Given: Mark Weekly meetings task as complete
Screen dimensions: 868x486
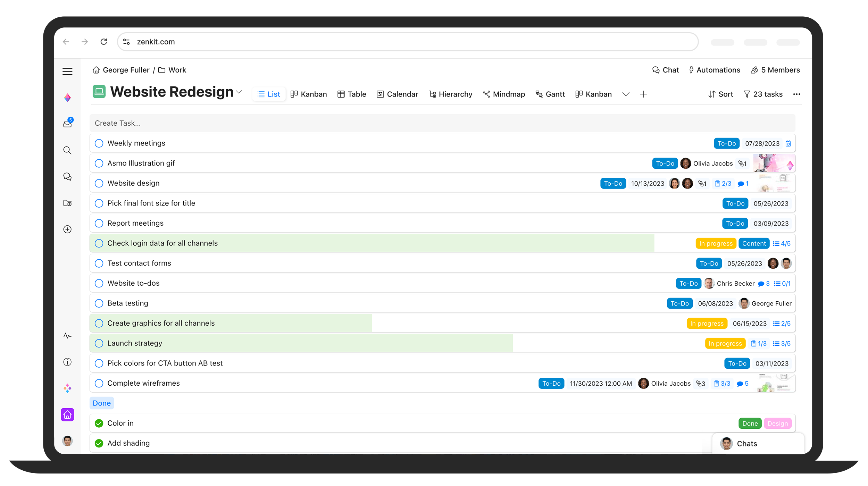Looking at the screenshot, I should point(99,143).
